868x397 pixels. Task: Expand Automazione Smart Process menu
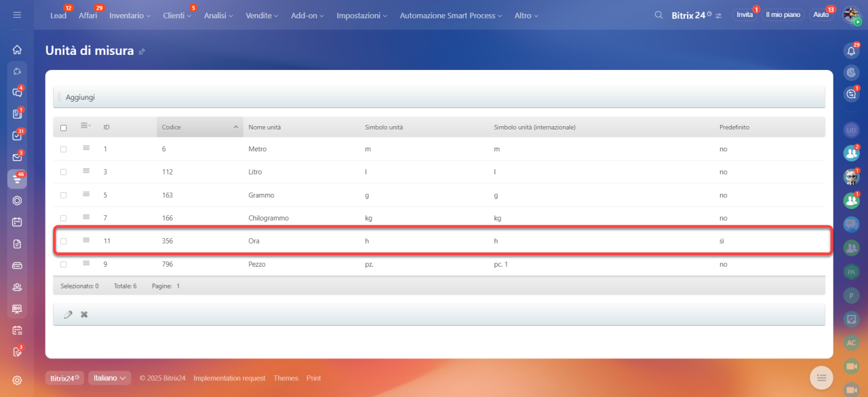[x=451, y=15]
